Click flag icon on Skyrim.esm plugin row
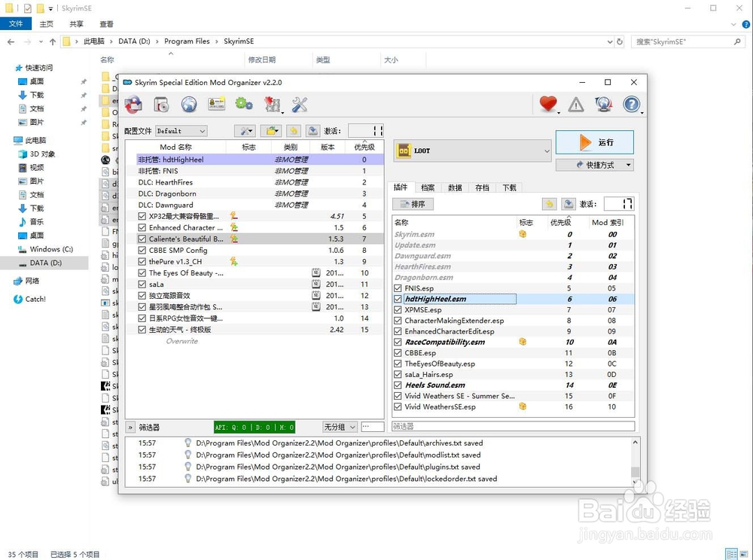This screenshot has width=753, height=560. tap(523, 234)
